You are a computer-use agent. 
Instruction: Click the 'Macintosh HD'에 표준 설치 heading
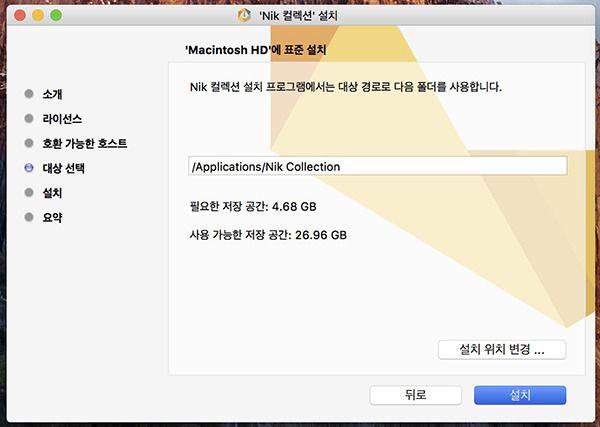pos(256,50)
